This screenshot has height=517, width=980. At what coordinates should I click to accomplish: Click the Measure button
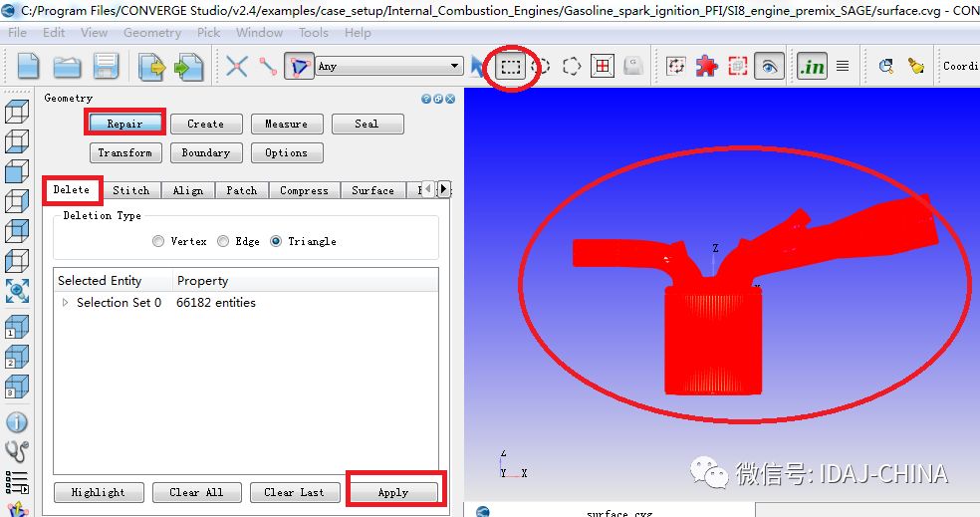click(286, 124)
